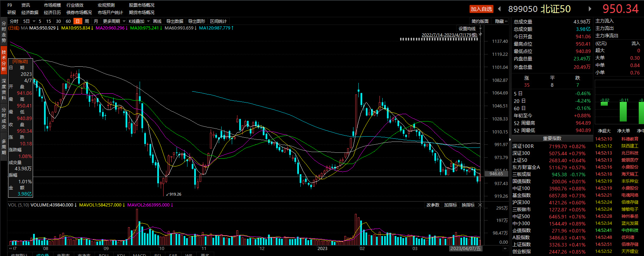The image size is (644, 256).
Task: Open the 画线 drawing tool
Action: 157,21
